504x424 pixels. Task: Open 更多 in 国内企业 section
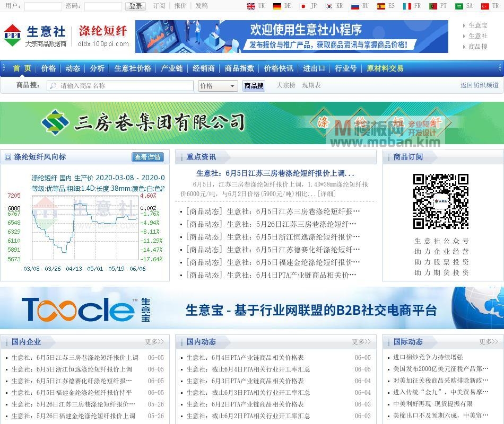click(x=154, y=342)
